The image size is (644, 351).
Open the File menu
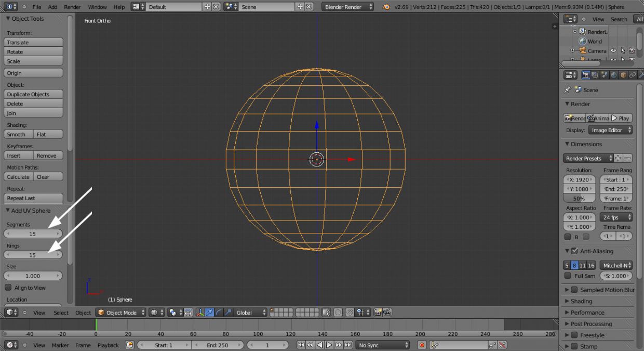coord(37,7)
